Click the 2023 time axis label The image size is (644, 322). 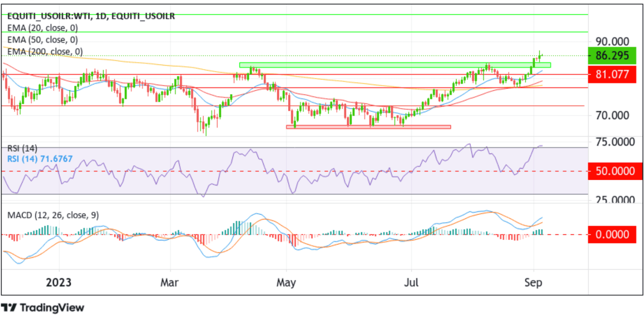[59, 283]
